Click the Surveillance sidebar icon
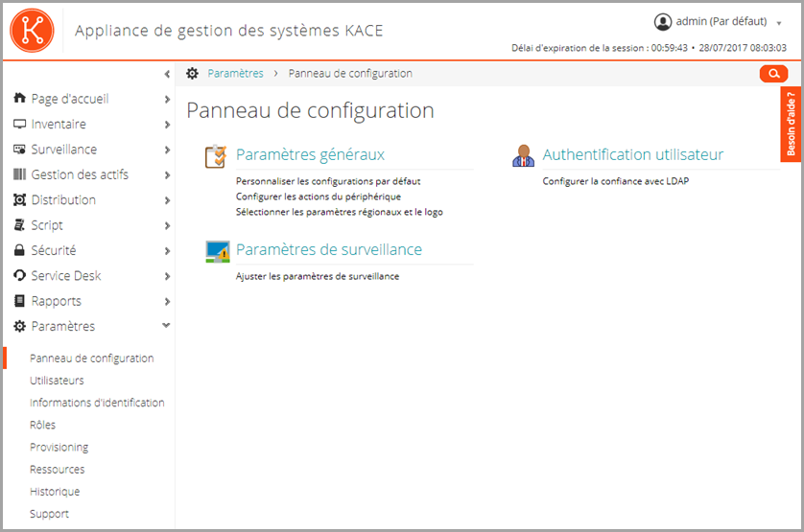The width and height of the screenshot is (804, 532). coord(19,150)
